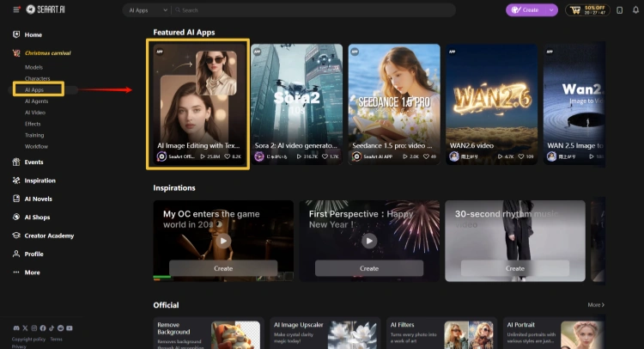Viewport: 644px width, 349px height.
Task: Play the First Perspective Happy New Year video
Action: [369, 241]
